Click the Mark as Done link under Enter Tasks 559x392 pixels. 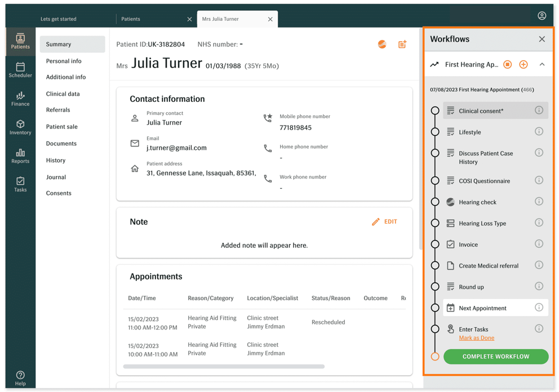tap(476, 337)
